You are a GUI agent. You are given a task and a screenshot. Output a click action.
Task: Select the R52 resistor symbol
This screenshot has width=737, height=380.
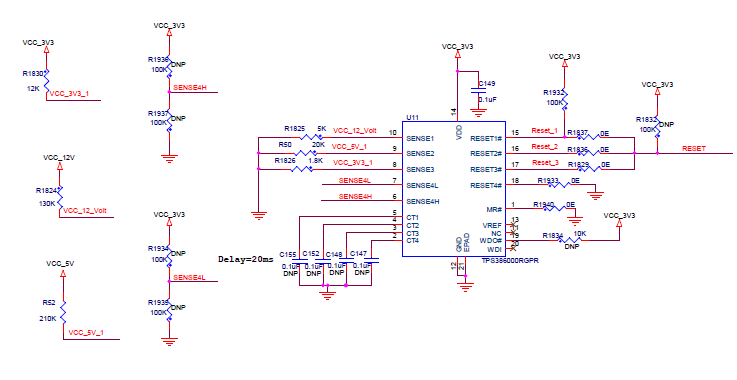(x=63, y=312)
